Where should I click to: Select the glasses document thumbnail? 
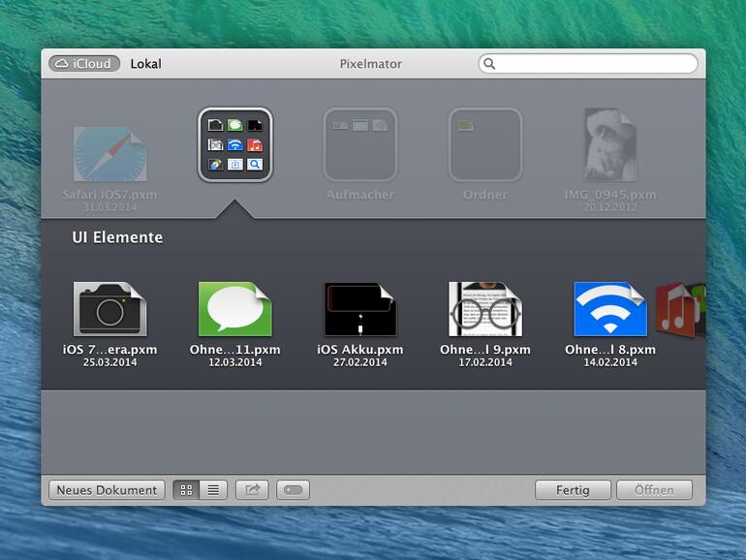pyautogui.click(x=484, y=310)
